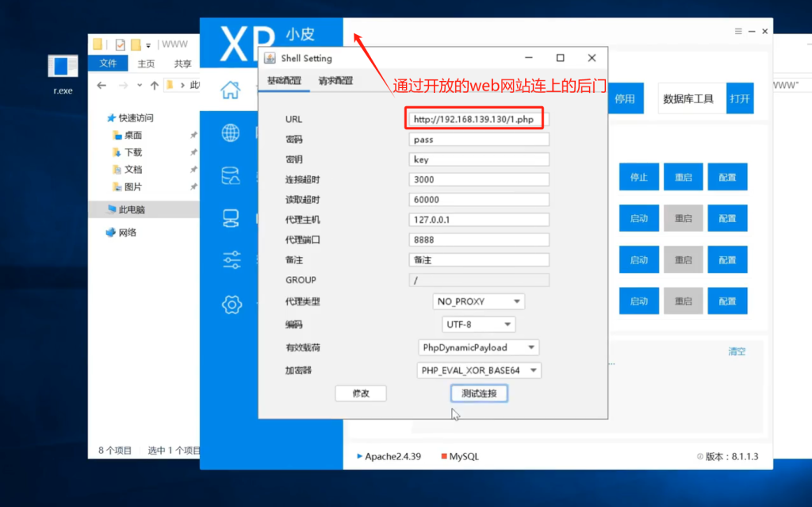Click the URL input field
The image size is (812, 507).
[x=478, y=119]
